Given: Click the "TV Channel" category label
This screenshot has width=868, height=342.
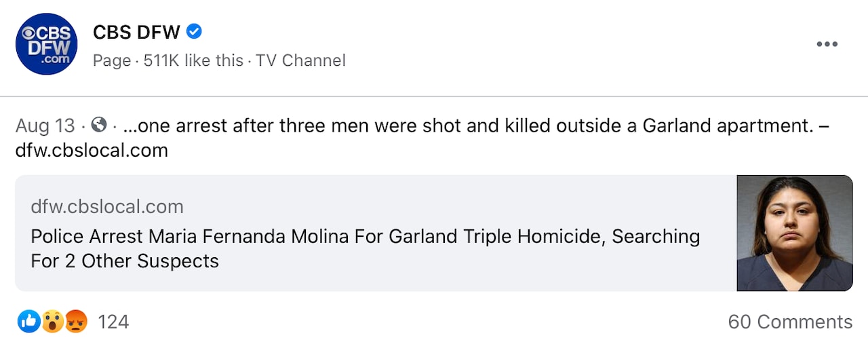Looking at the screenshot, I should click(300, 60).
